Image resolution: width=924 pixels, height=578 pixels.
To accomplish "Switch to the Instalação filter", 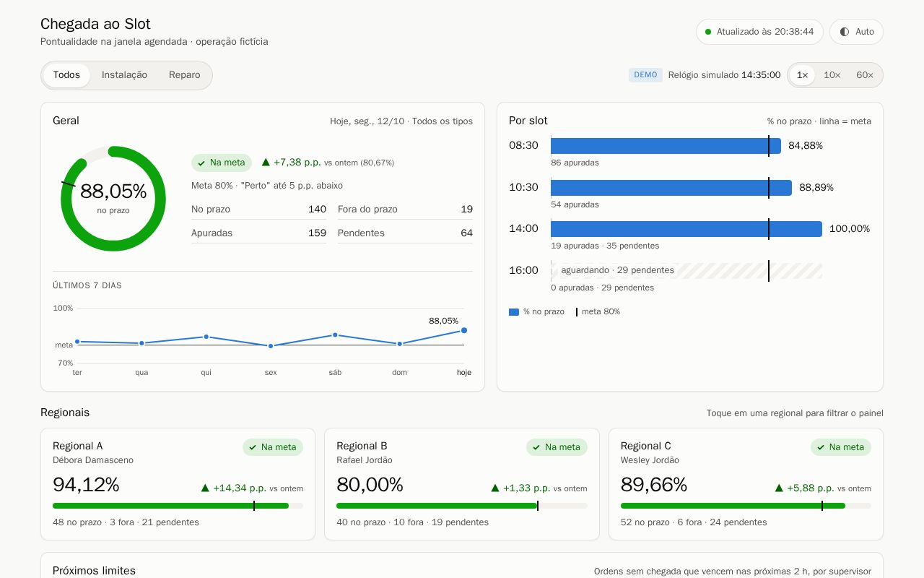I will coord(124,75).
